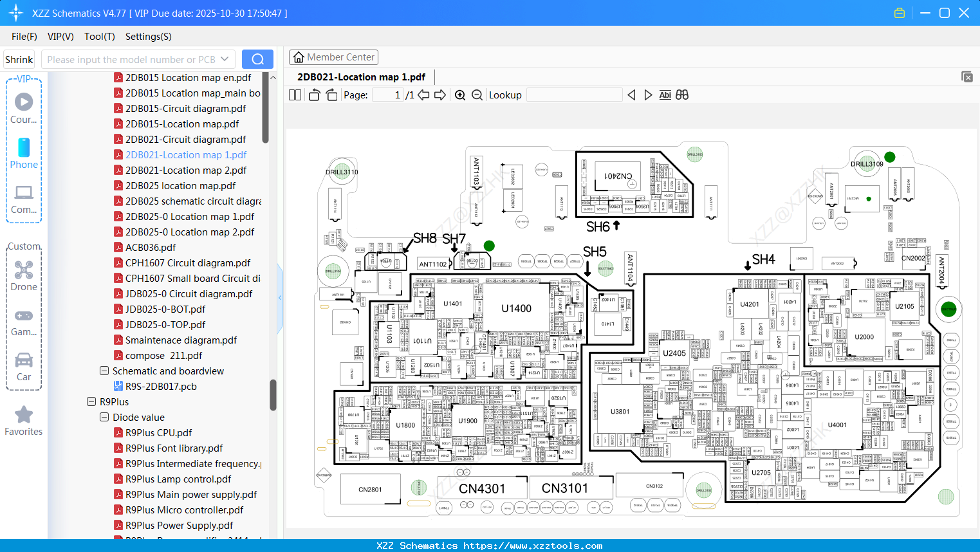Go to the next page with the arrow
Viewport: 980px width, 552px height.
(x=440, y=95)
